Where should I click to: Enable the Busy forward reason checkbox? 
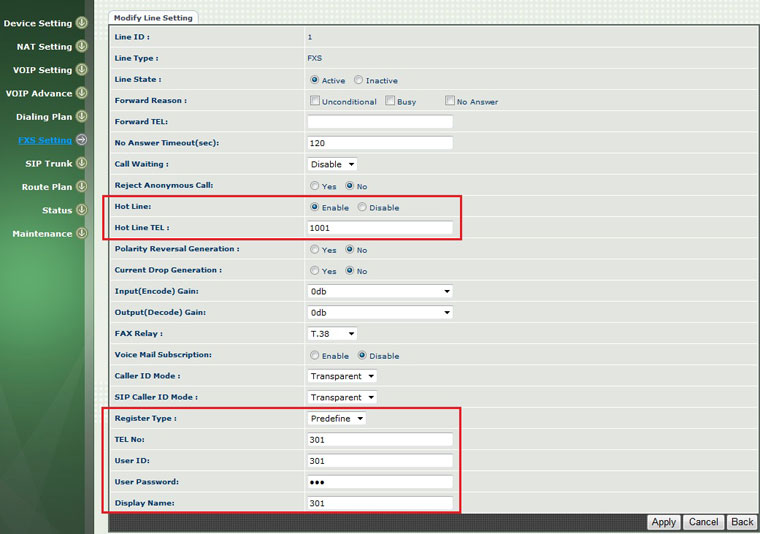click(x=390, y=101)
